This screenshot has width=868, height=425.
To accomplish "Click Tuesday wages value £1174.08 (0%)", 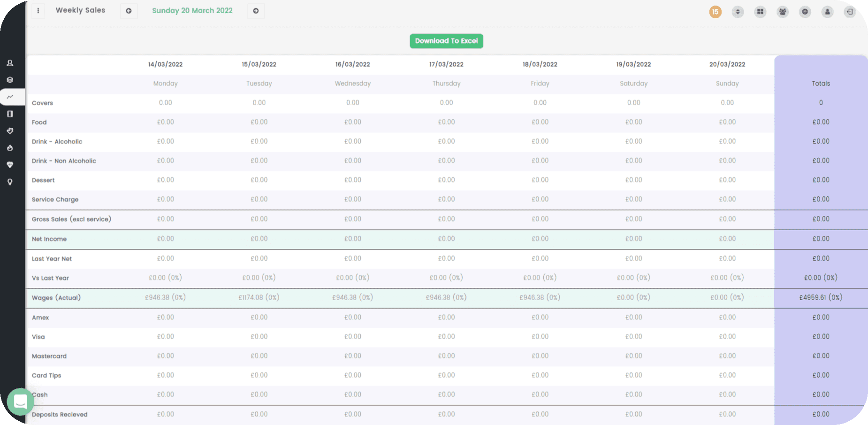I will [x=259, y=297].
